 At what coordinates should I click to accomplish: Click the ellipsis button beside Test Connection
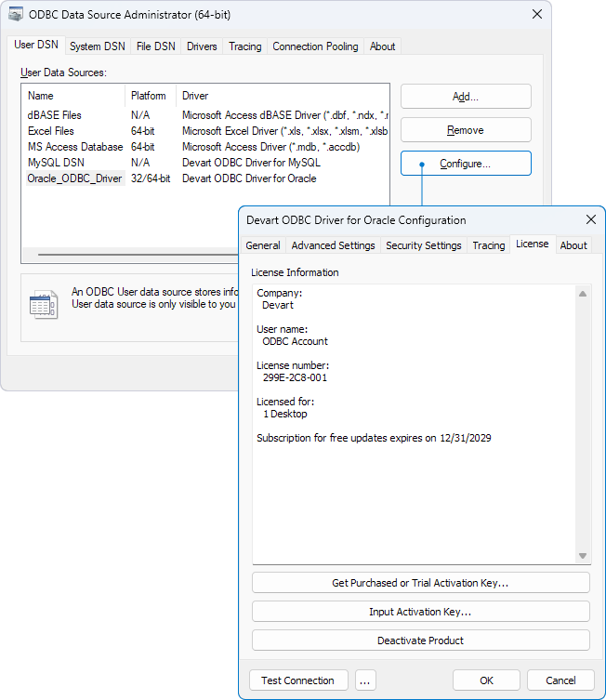[x=365, y=680]
